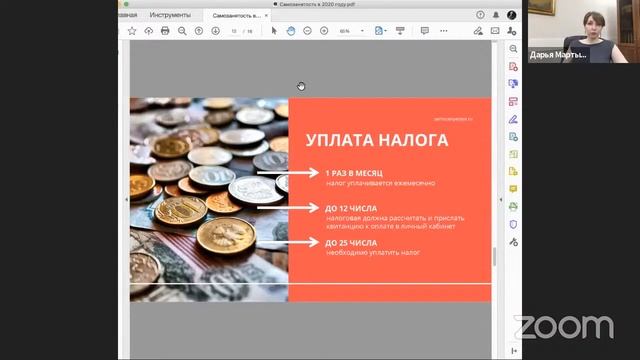Add a comment with speech bubble icon
Viewport: 640px width, 360px height.
(424, 31)
